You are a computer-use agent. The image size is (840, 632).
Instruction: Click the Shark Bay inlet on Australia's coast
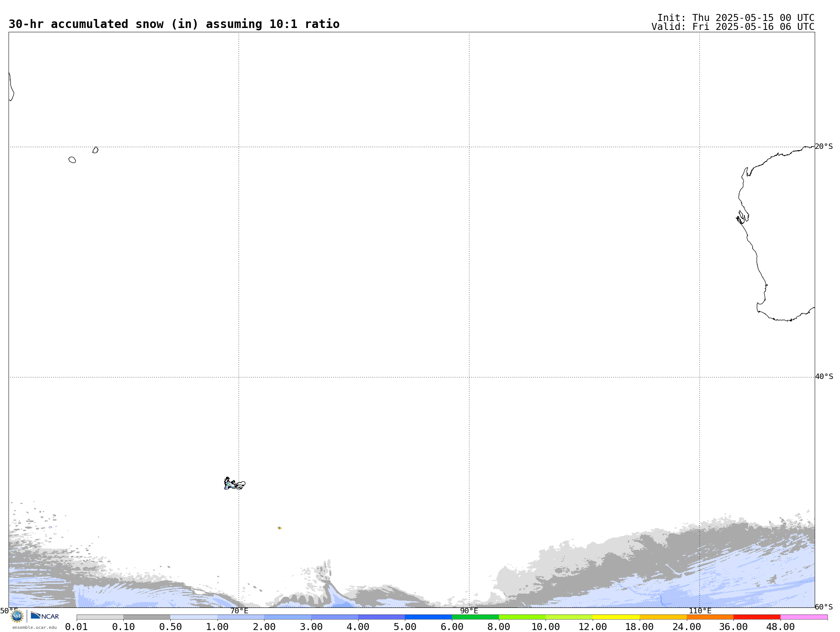743,217
